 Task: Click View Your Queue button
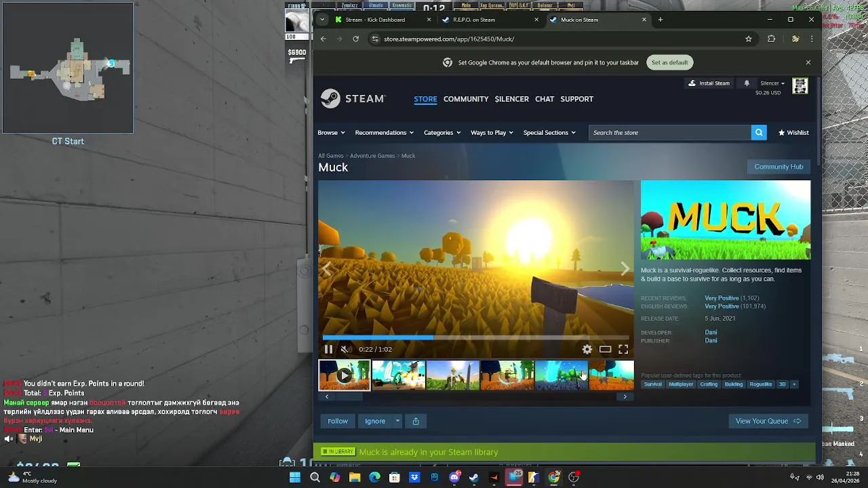click(x=768, y=421)
